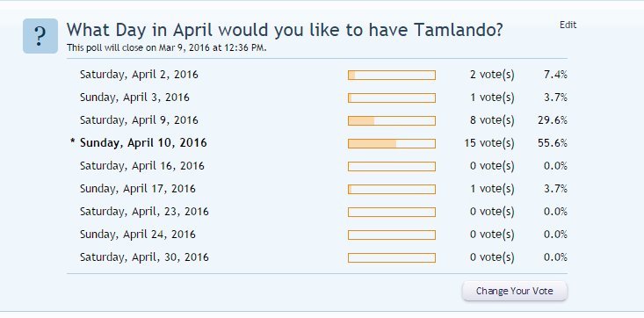This screenshot has width=644, height=318.
Task: Click the progress bar for April 9 results
Action: (392, 121)
